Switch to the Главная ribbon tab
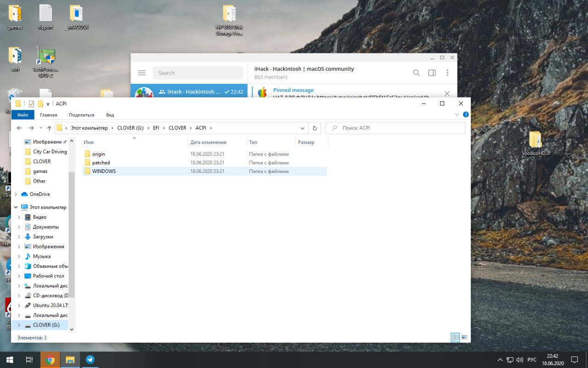588x368 pixels. 49,115
